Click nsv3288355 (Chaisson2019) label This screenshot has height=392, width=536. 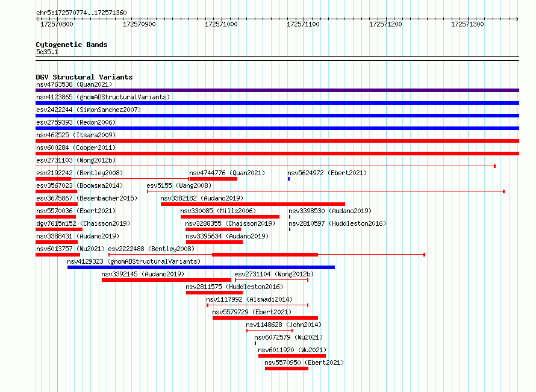(x=230, y=223)
